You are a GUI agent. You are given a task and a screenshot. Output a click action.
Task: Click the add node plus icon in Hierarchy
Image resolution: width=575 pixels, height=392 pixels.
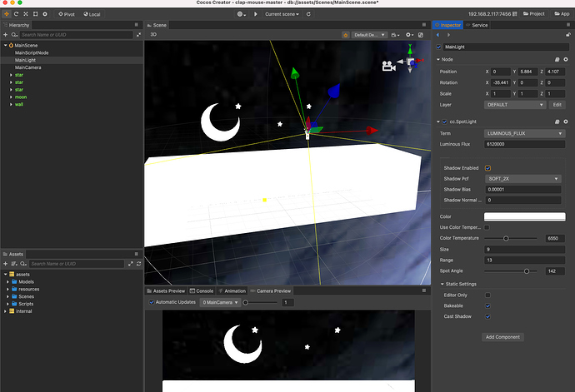pos(6,35)
